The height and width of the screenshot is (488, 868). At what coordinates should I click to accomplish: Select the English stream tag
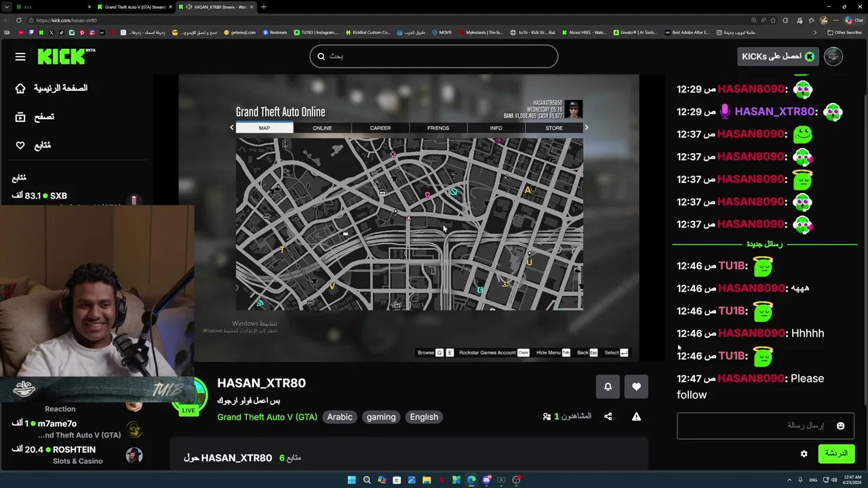[424, 417]
